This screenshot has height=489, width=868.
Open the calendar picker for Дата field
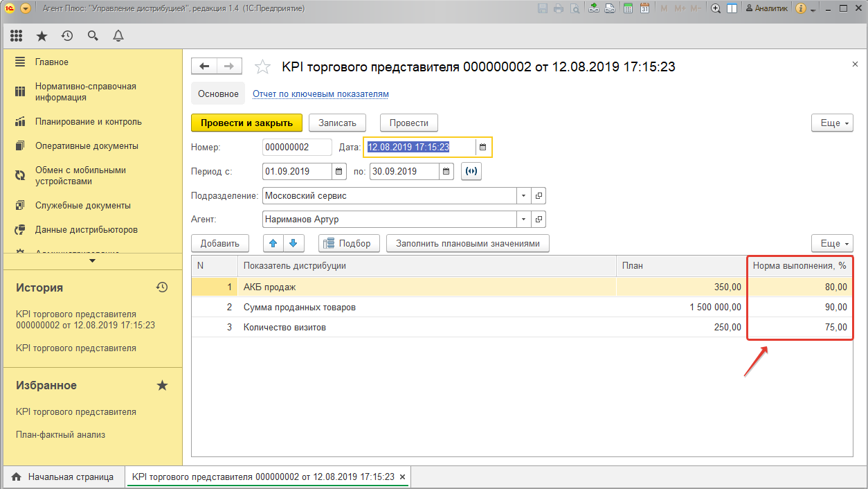pos(483,148)
